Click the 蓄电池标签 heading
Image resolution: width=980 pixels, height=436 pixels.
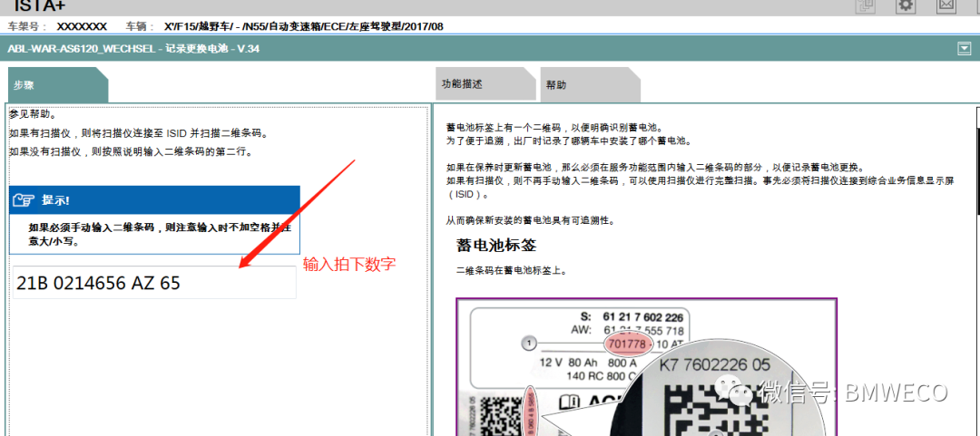(x=496, y=246)
